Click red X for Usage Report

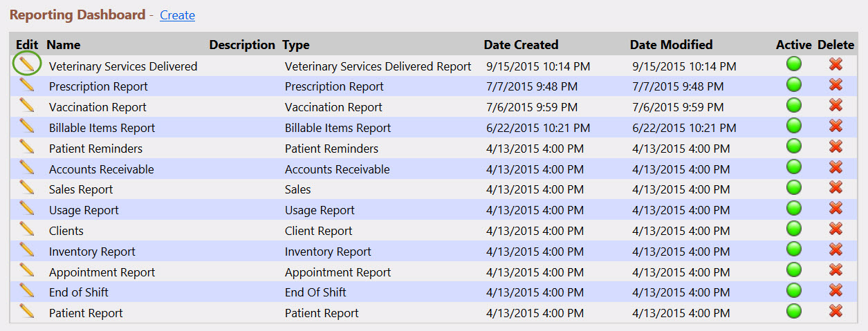coord(835,208)
